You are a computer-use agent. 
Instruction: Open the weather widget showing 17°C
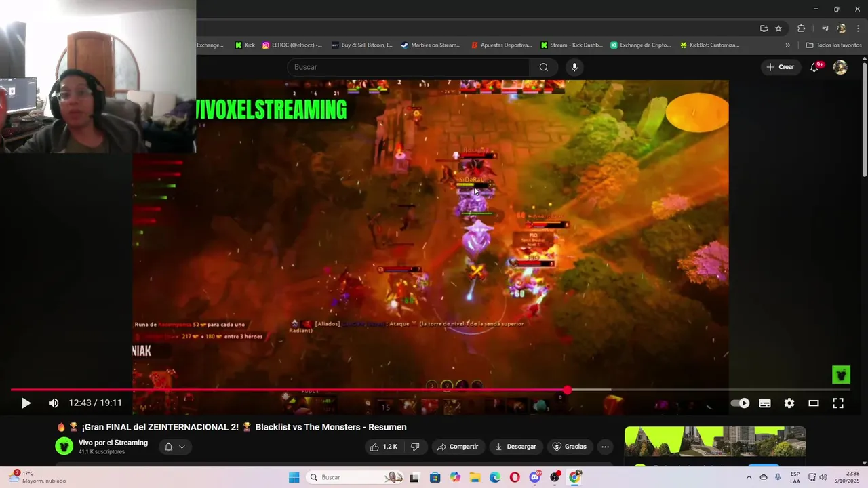tap(37, 477)
